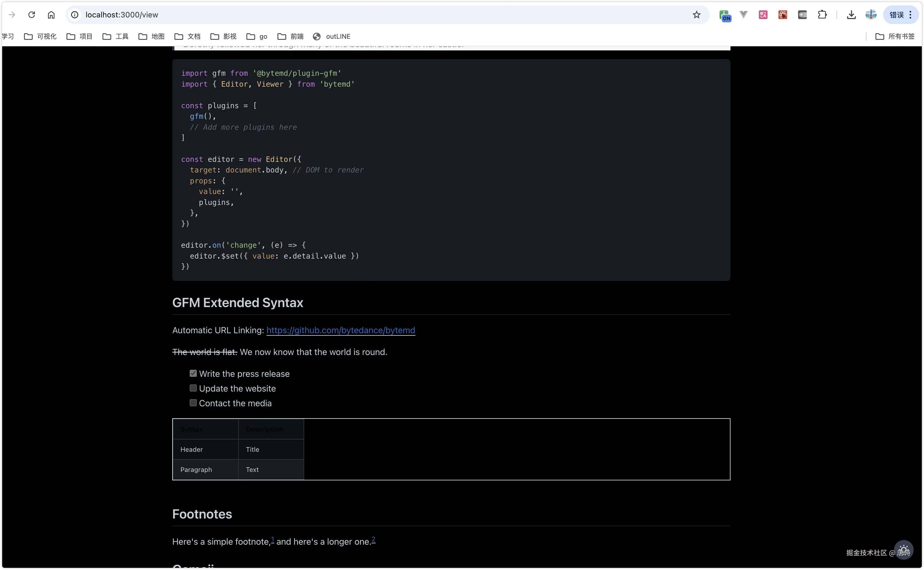This screenshot has height=570, width=924.
Task: Open the React developer tools extension
Action: (x=783, y=15)
